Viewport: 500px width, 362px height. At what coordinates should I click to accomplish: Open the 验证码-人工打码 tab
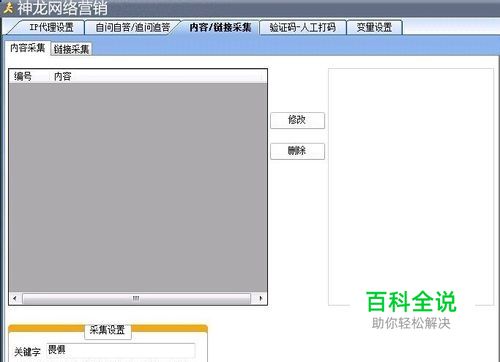point(303,27)
